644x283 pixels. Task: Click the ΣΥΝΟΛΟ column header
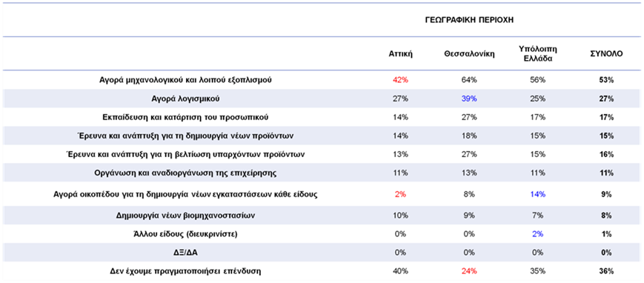(x=606, y=54)
